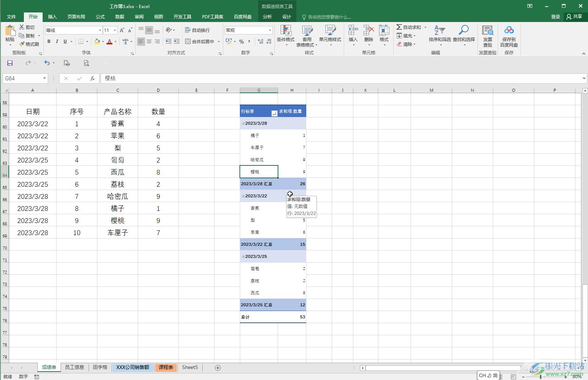Click the Undo arrow
This screenshot has height=380, width=588.
coord(47,63)
